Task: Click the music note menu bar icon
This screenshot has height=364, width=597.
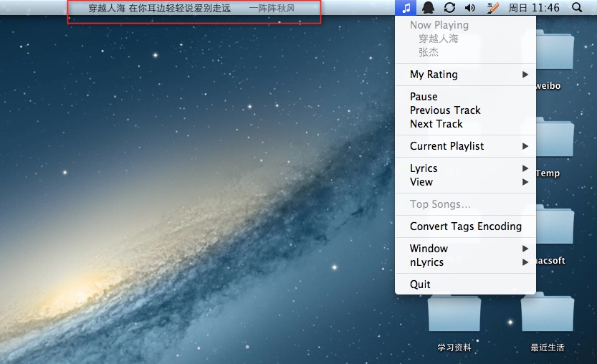Action: click(406, 8)
